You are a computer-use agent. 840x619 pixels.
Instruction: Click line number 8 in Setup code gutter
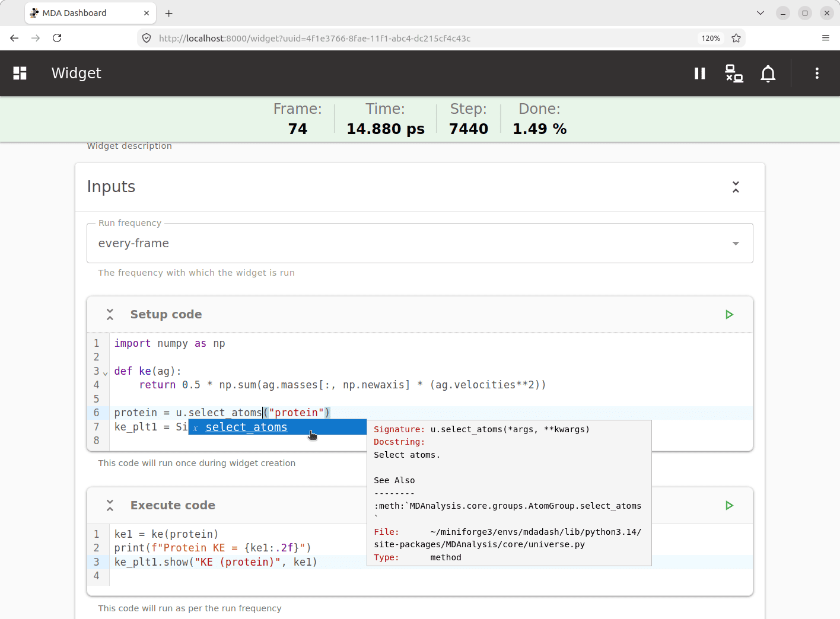[97, 441]
